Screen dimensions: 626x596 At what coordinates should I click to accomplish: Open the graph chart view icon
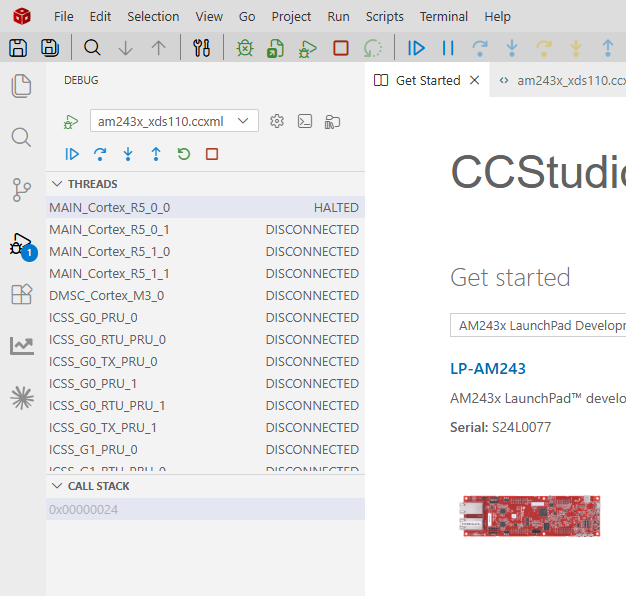pyautogui.click(x=22, y=346)
